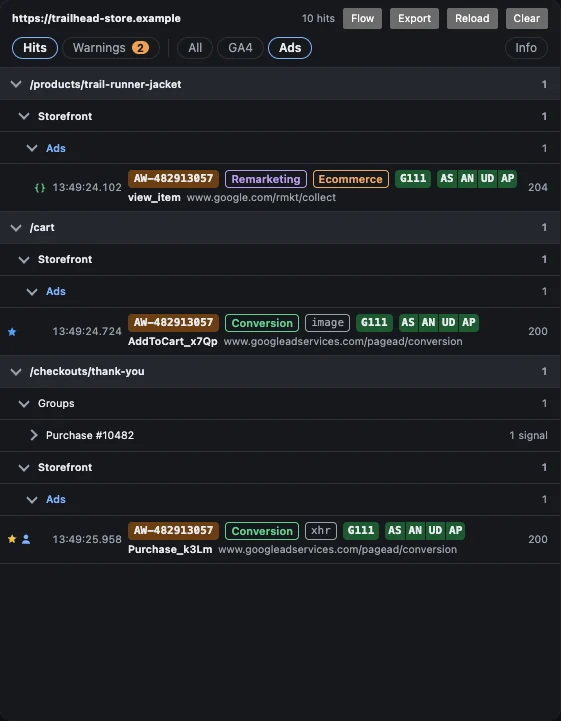Click AS AN UD AP badge on Purchase hit
Image resolution: width=561 pixels, height=721 pixels.
click(424, 530)
